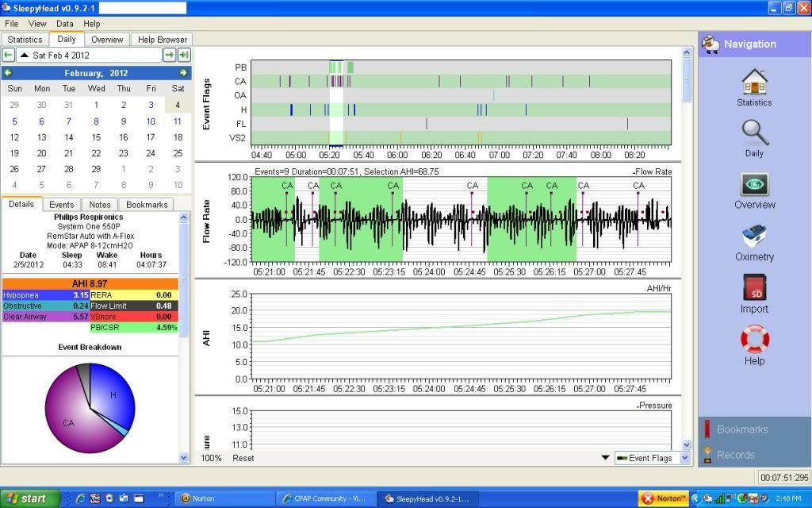Viewport: 812px width, 508px height.
Task: Open the Help Browser tab
Action: pos(162,40)
